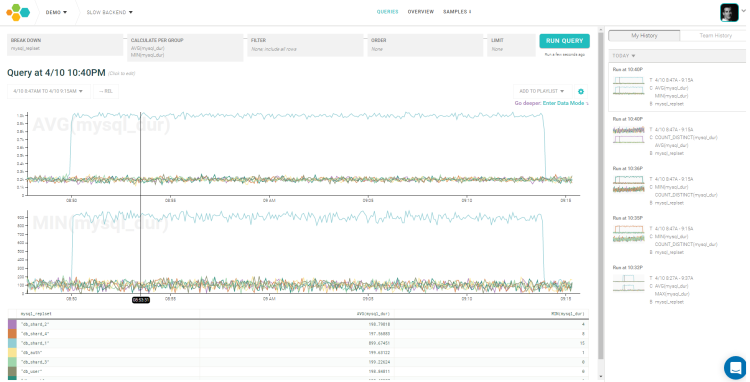This screenshot has width=750, height=382.
Task: Click the olive db_user color swatch
Action: pos(12,371)
